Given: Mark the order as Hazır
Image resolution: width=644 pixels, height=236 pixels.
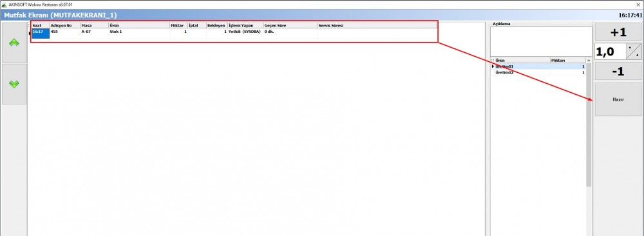Looking at the screenshot, I should point(618,99).
